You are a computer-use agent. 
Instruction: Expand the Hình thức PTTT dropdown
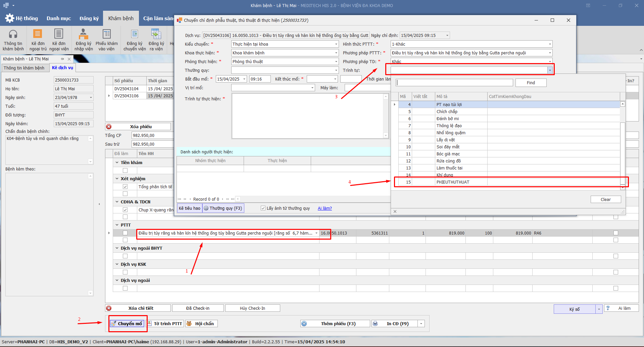[550, 44]
